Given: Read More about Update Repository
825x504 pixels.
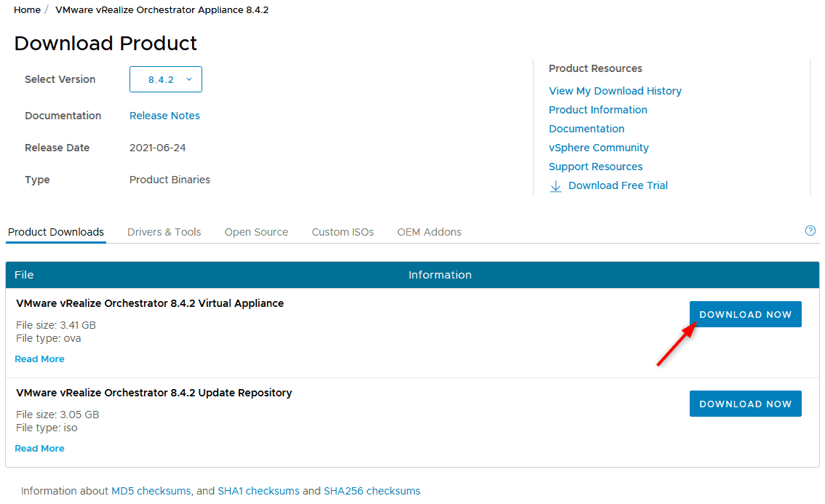Looking at the screenshot, I should (x=39, y=448).
